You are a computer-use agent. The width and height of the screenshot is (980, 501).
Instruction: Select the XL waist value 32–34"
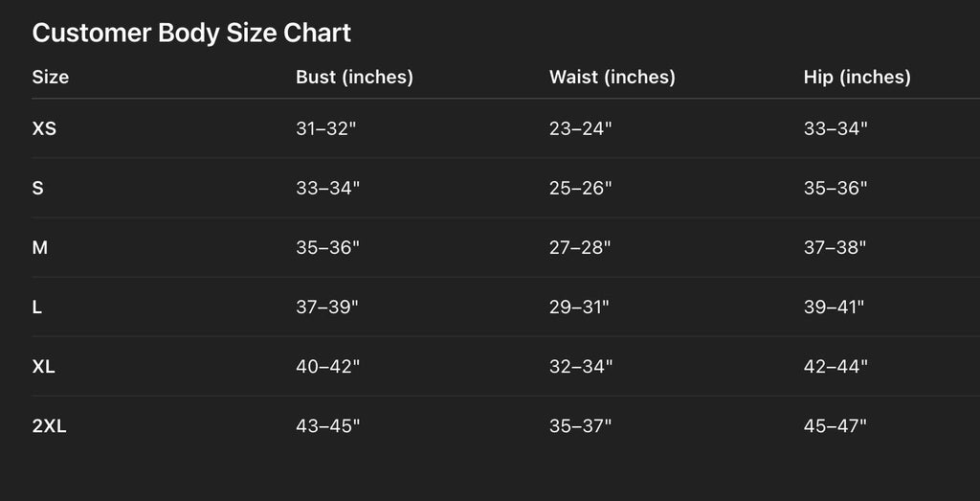[x=581, y=367]
